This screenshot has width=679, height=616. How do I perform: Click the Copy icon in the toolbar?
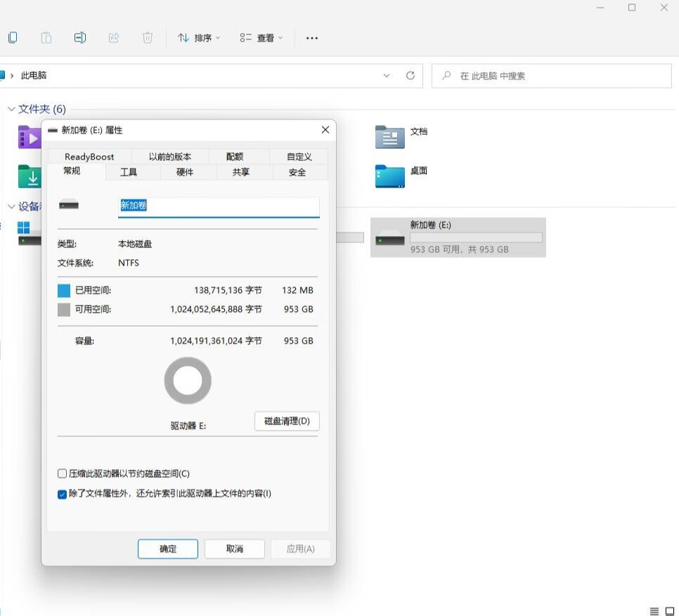12,37
